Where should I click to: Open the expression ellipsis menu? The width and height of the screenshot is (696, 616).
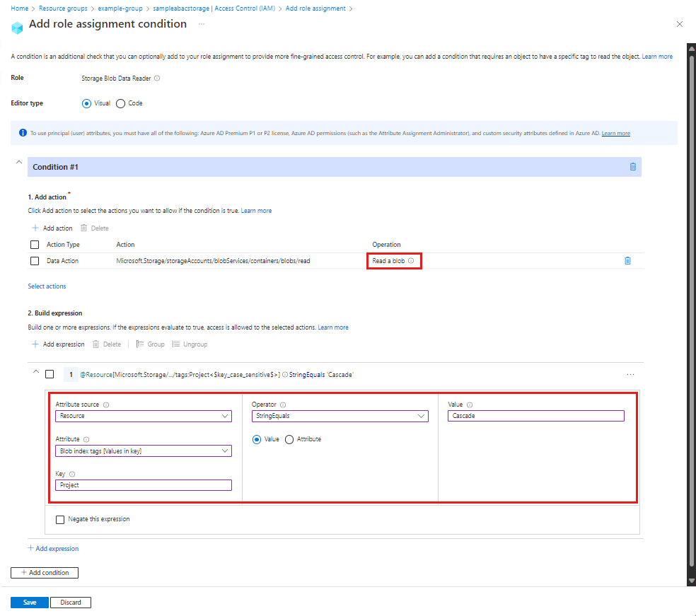(630, 374)
